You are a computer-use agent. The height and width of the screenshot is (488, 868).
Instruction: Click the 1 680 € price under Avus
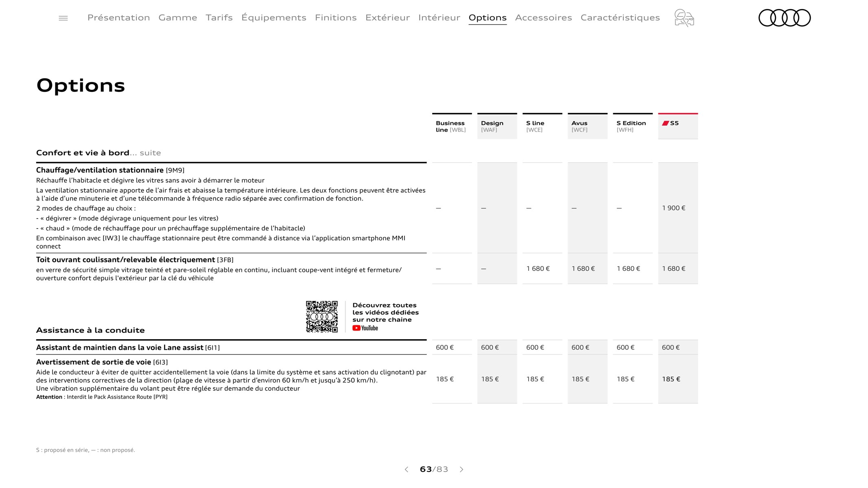point(583,268)
